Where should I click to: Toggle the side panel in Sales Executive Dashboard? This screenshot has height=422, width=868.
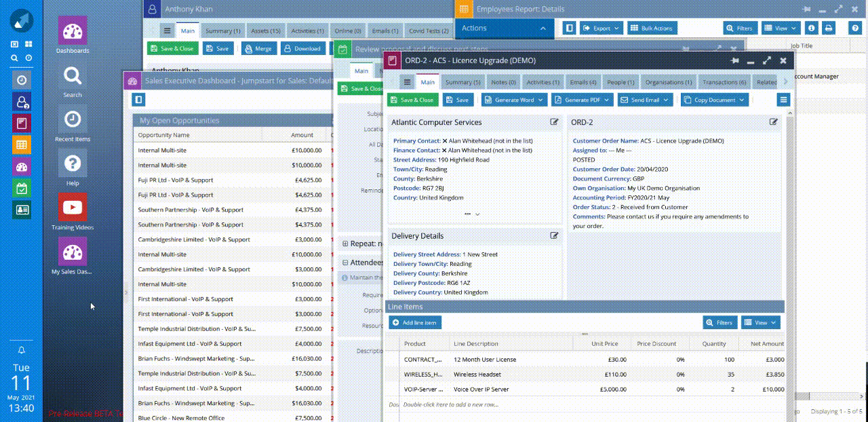point(139,100)
